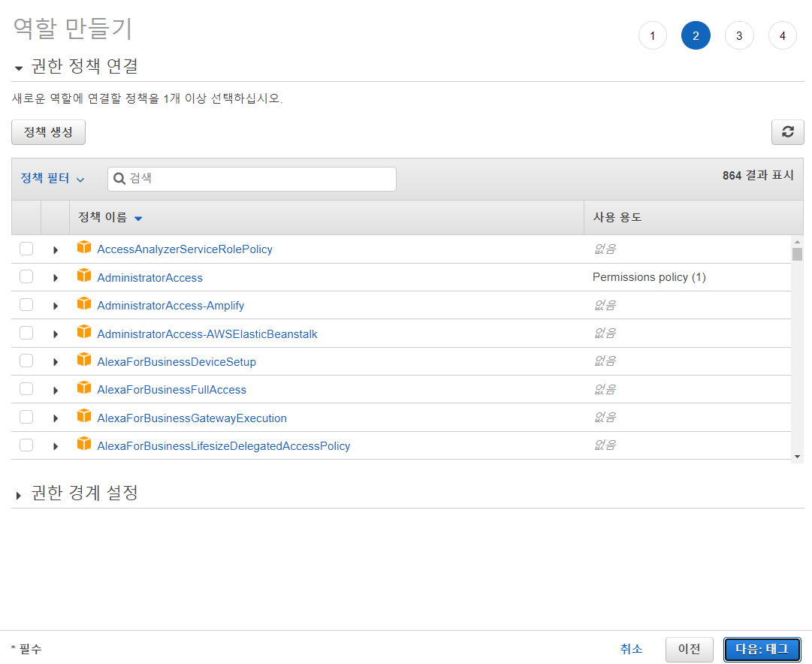Tick the AlexaForBusinessGatewayExecution checkbox

26,417
